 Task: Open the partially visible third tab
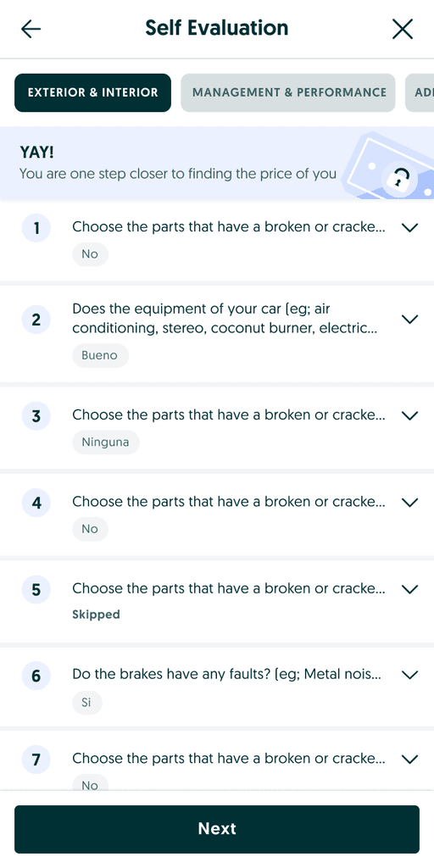[420, 92]
